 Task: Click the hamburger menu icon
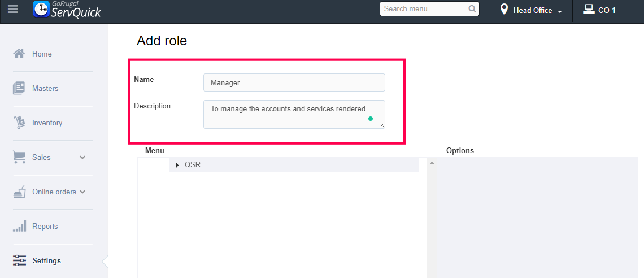(12, 10)
